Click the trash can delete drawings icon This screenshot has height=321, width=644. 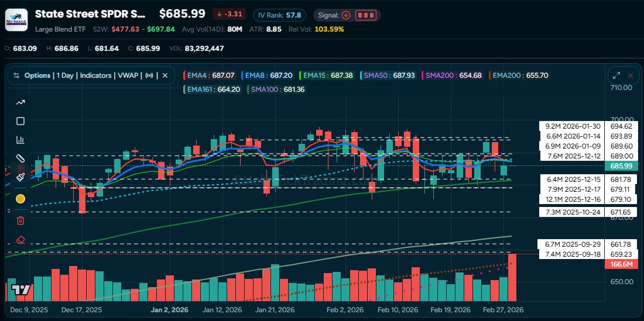coord(20,220)
